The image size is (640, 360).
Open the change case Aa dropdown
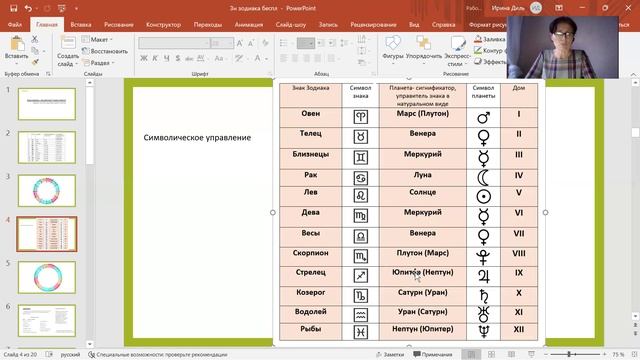click(x=220, y=58)
